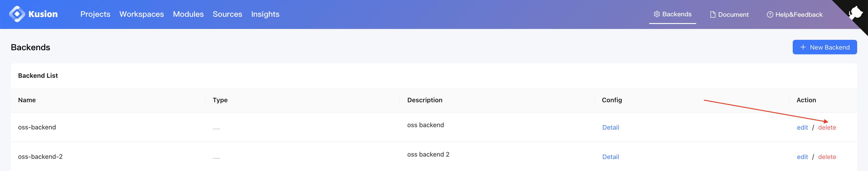Click the gear icon beside Backends
Viewport: 868px width, 171px height.
pos(656,14)
